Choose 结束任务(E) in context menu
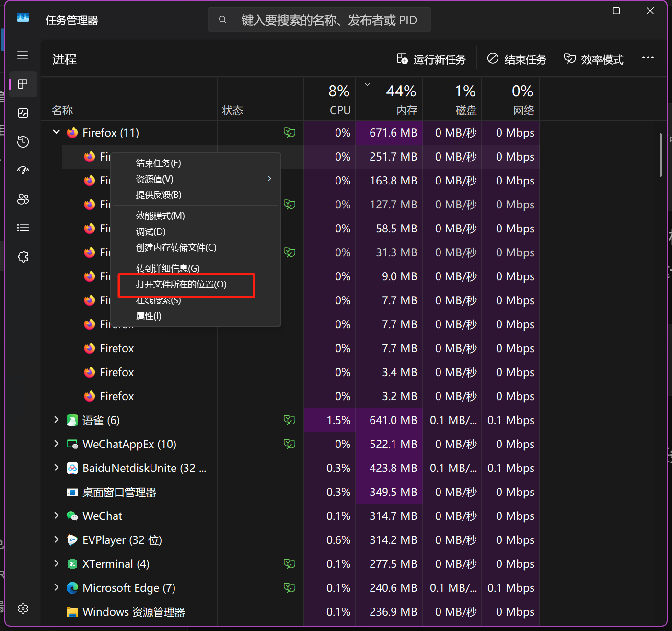 (x=196, y=163)
